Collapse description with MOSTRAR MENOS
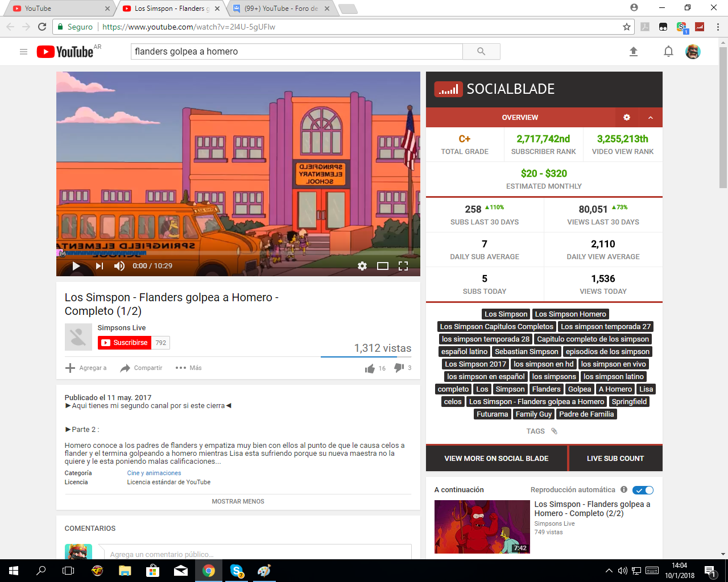 238,502
